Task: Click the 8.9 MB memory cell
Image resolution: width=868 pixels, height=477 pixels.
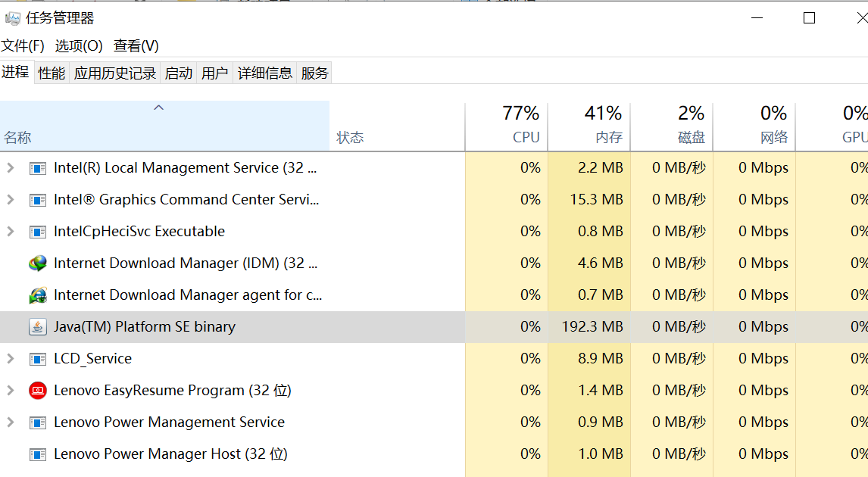Action: (589, 359)
